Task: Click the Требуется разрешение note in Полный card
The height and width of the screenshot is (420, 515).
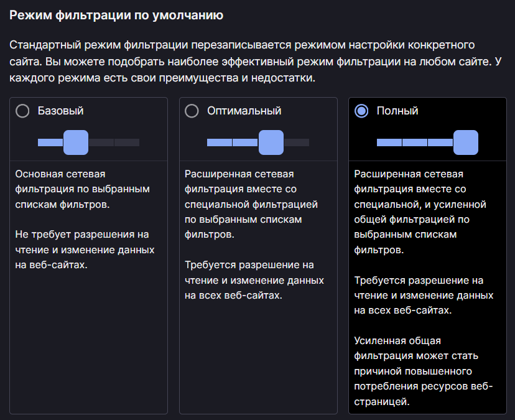Action: click(423, 295)
